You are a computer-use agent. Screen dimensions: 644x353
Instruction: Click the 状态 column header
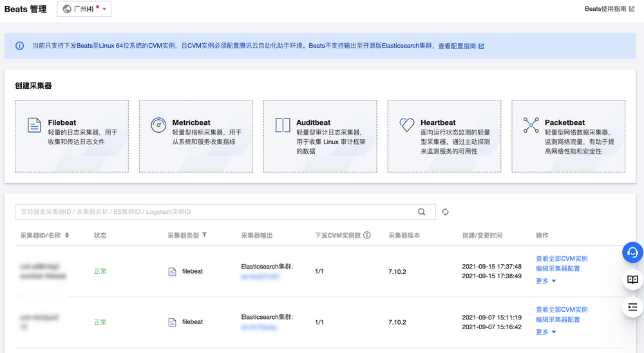click(x=100, y=236)
